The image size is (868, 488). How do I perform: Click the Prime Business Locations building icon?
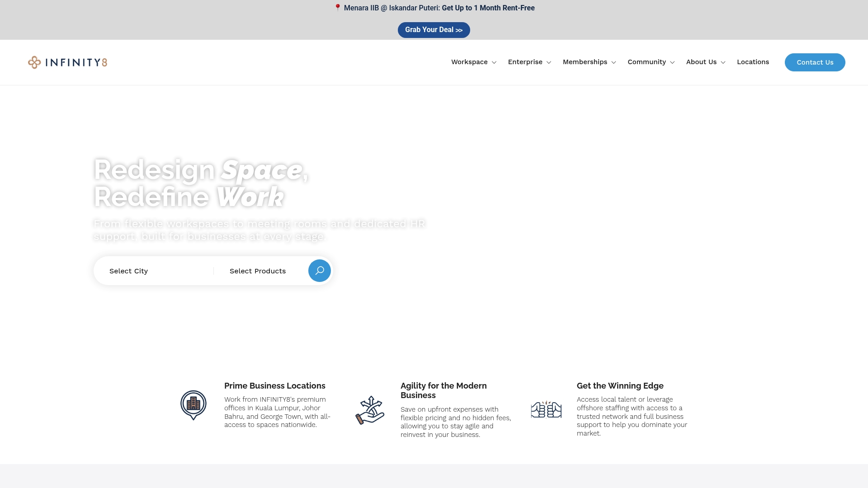pyautogui.click(x=193, y=405)
